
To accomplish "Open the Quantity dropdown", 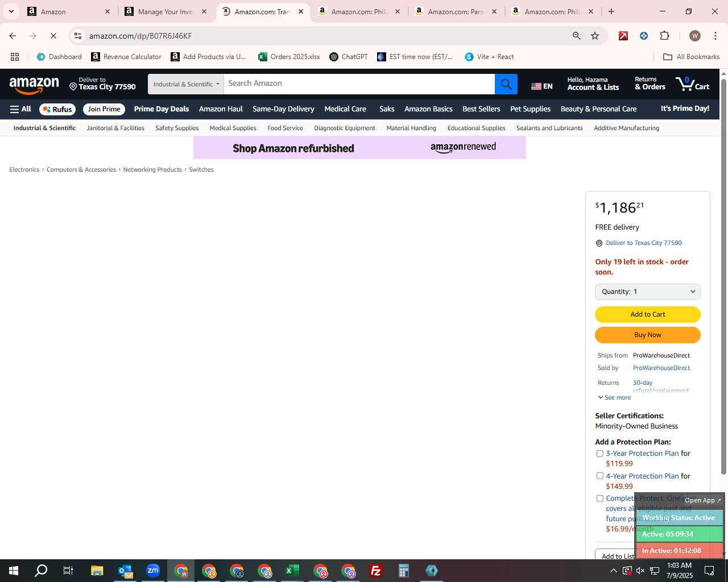I will pyautogui.click(x=647, y=292).
